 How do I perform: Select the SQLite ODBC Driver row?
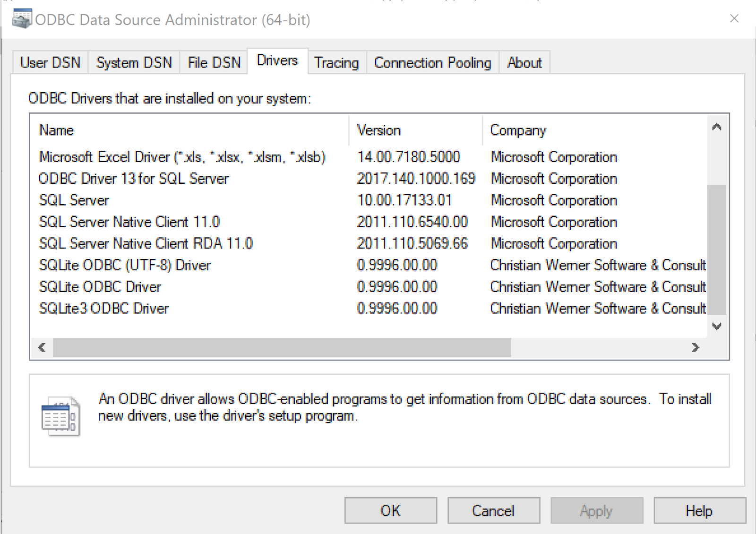tap(369, 287)
